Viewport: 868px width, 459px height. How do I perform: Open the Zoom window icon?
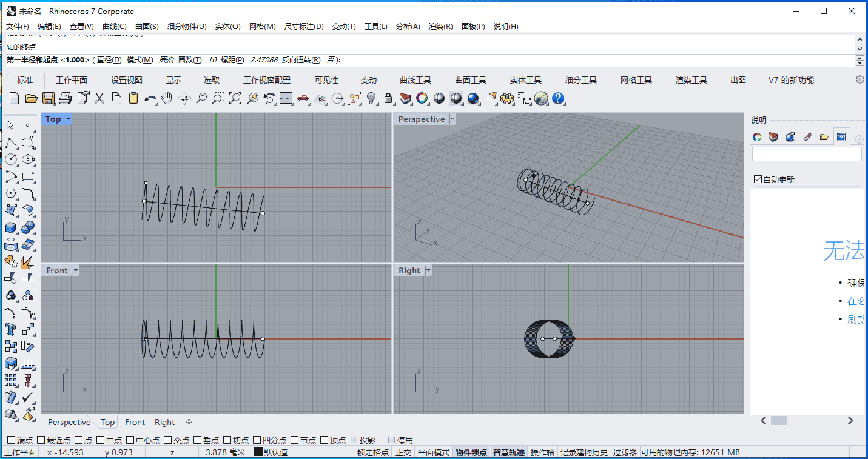(219, 98)
